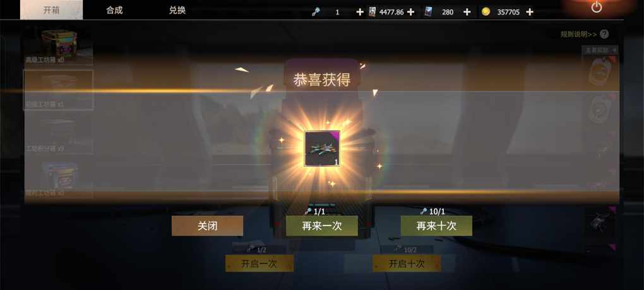The height and width of the screenshot is (290, 644).
Task: Tap the key currency icon in top bar
Action: click(315, 12)
